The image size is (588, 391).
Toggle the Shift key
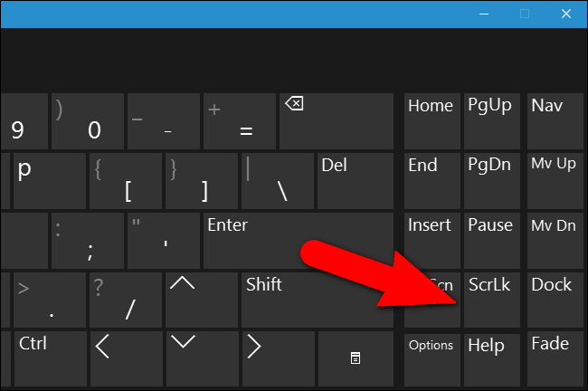[x=318, y=300]
